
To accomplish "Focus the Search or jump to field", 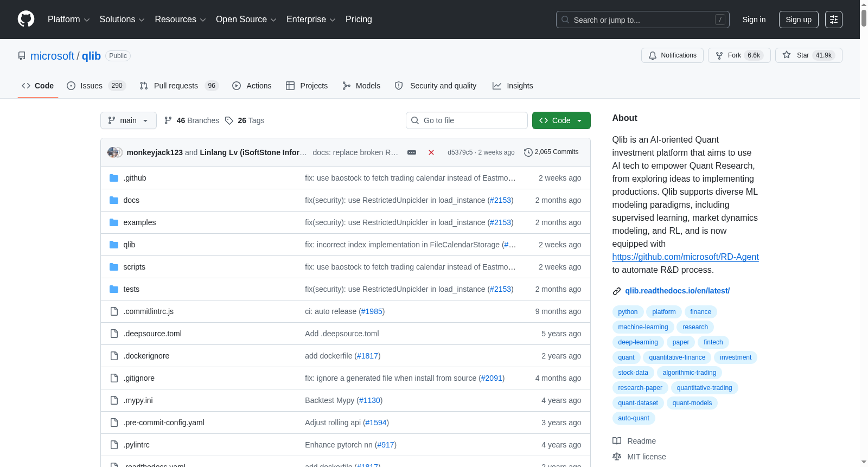I will pos(643,20).
